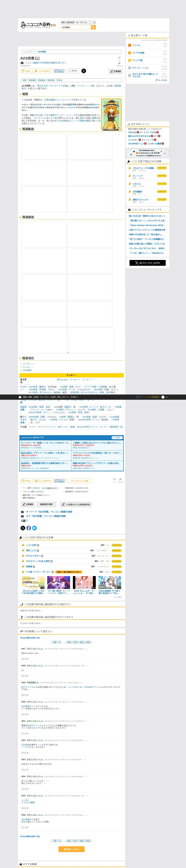Image resolution: width=186 pixels, height=868 pixels.
Task: Click the megaphone icon beside けものフレンズ2(漫画)
Action: pos(130,168)
